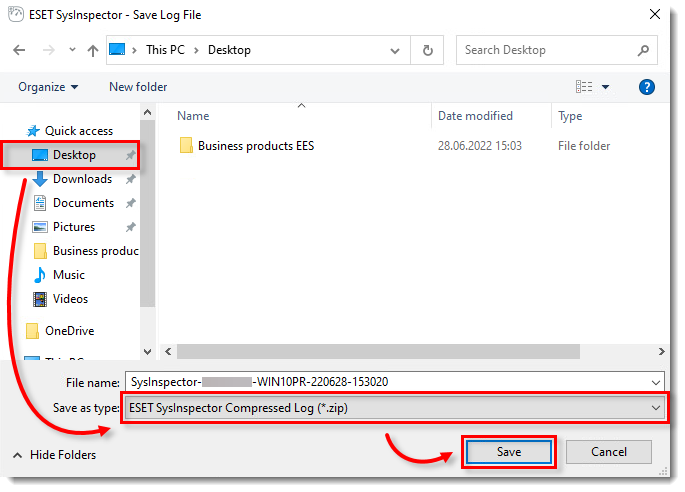Select the Business products EES folder
685x492 pixels.
tap(256, 146)
